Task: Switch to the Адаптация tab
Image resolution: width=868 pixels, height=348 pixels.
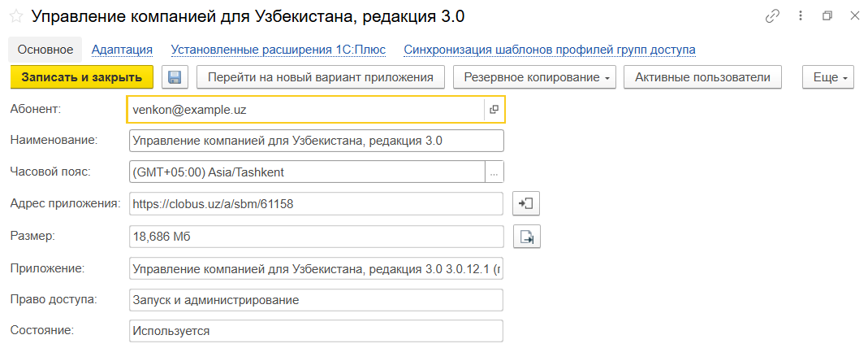Action: tap(122, 50)
